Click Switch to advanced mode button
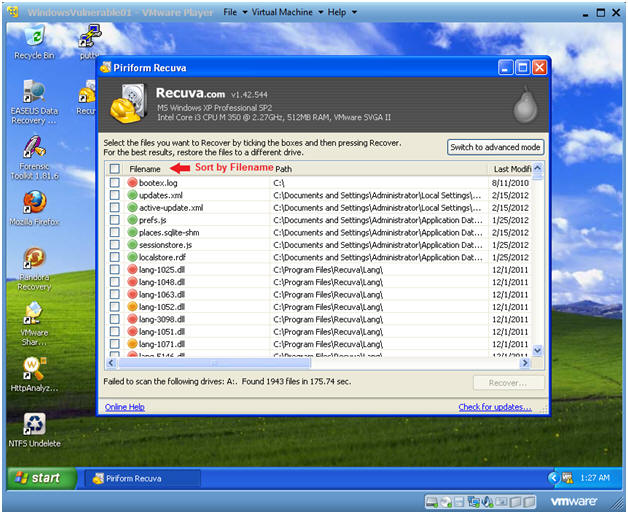Screen dimensions: 628x514 (x=495, y=147)
